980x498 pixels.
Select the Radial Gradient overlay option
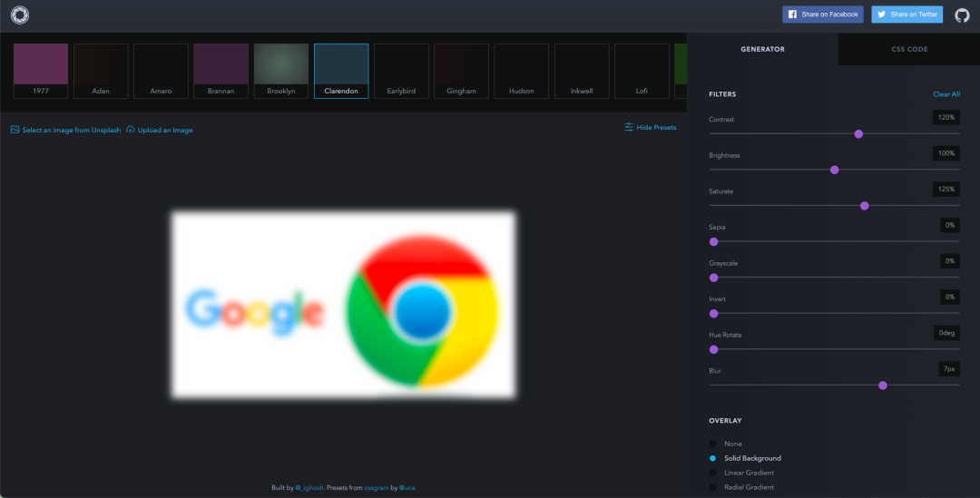tap(741, 487)
